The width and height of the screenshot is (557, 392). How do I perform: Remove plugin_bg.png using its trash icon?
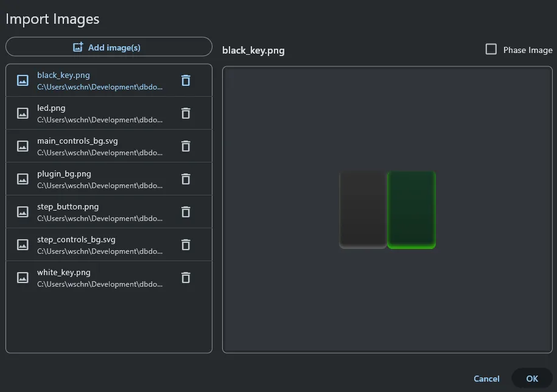(x=186, y=179)
